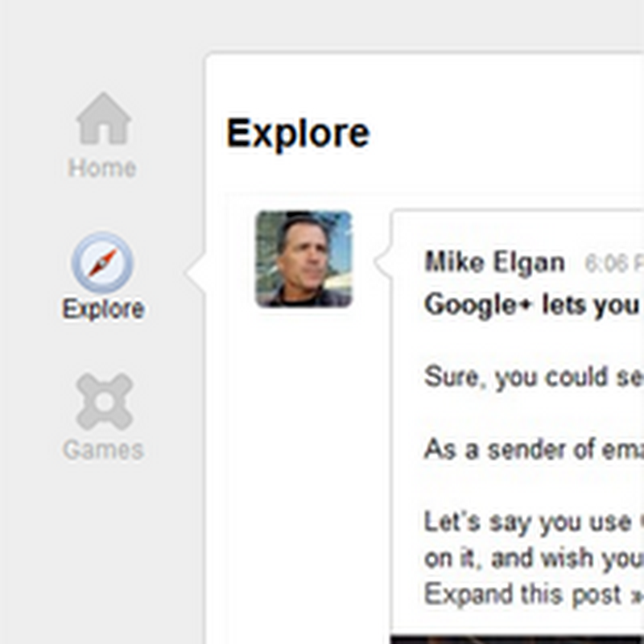Open Mike Elgan's profile photo
This screenshot has height=644, width=644.
click(x=303, y=258)
